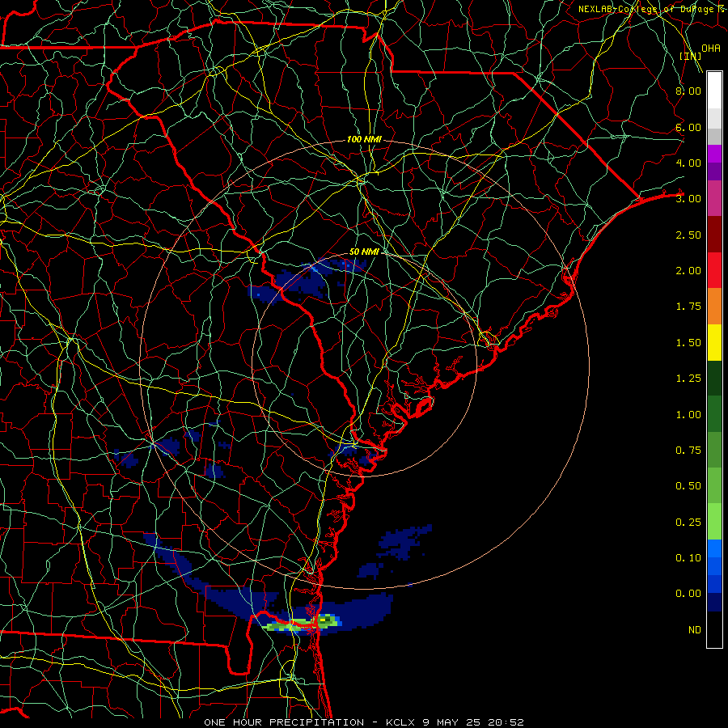Click the '1.00' legend value

688,415
